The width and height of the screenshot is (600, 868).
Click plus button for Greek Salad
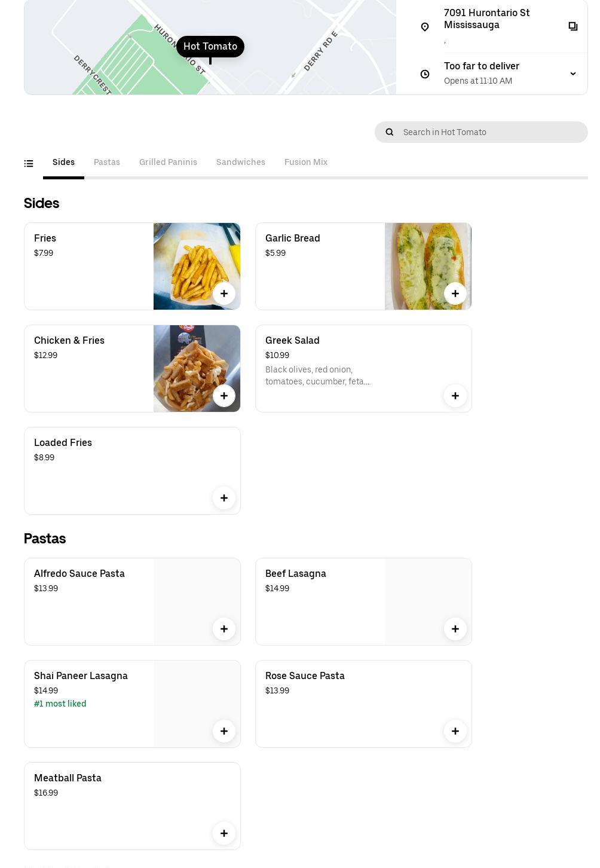455,396
